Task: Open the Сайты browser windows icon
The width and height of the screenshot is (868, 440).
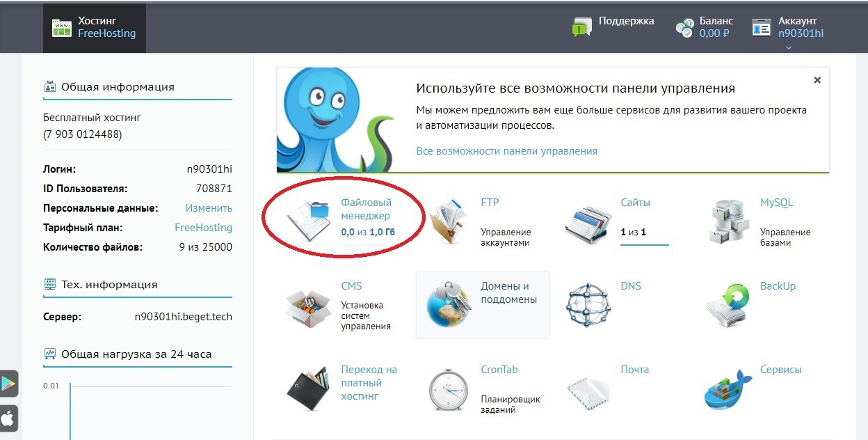Action: (x=588, y=221)
